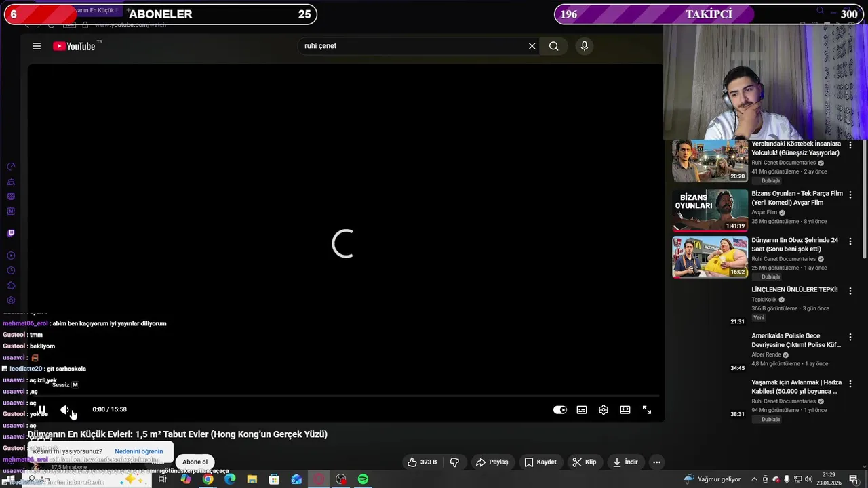
Task: Open the Outlook mail taskbar icon
Action: click(296, 479)
